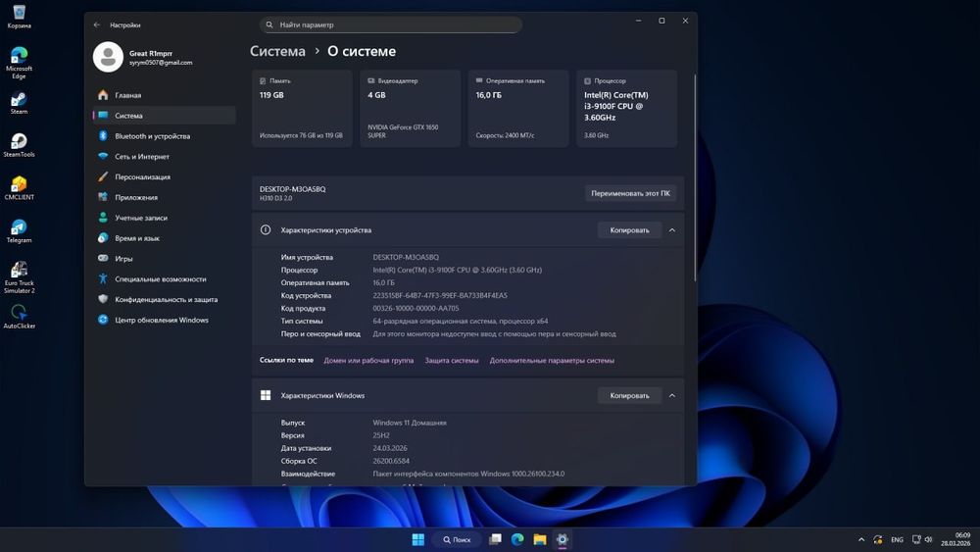Image resolution: width=980 pixels, height=552 pixels.
Task: Open Microsoft Edge desktop shortcut
Action: tap(19, 63)
